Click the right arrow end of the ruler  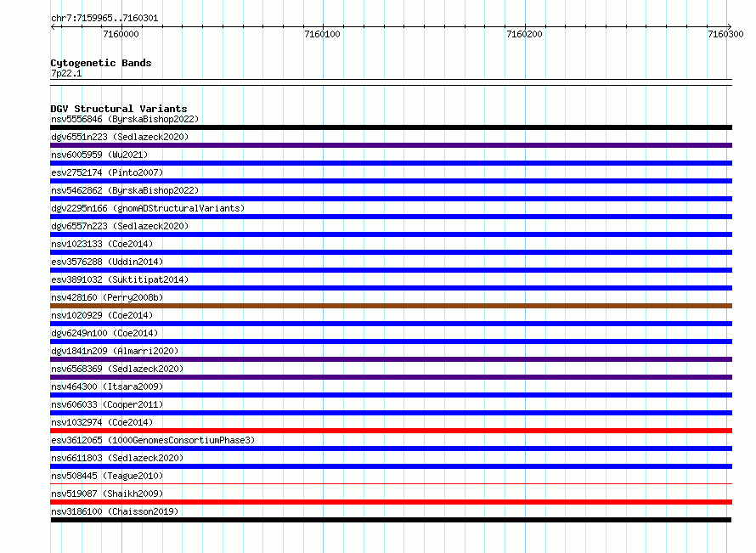(730, 27)
